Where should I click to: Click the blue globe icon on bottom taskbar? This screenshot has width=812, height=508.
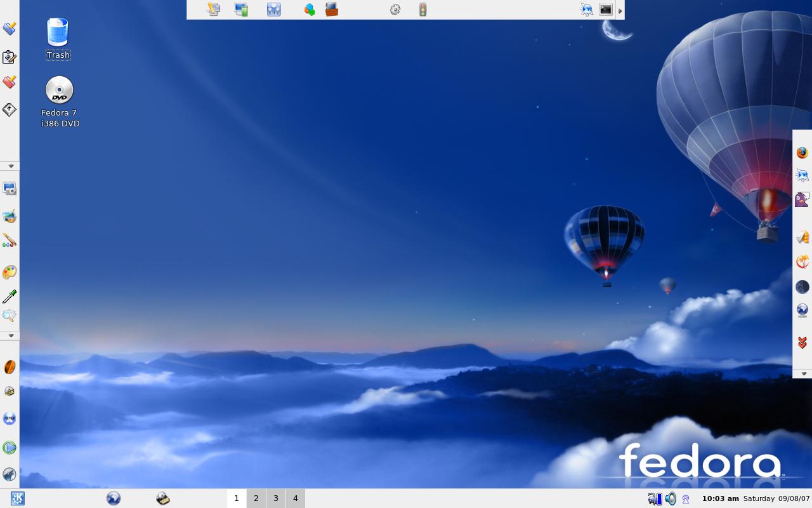[x=114, y=498]
